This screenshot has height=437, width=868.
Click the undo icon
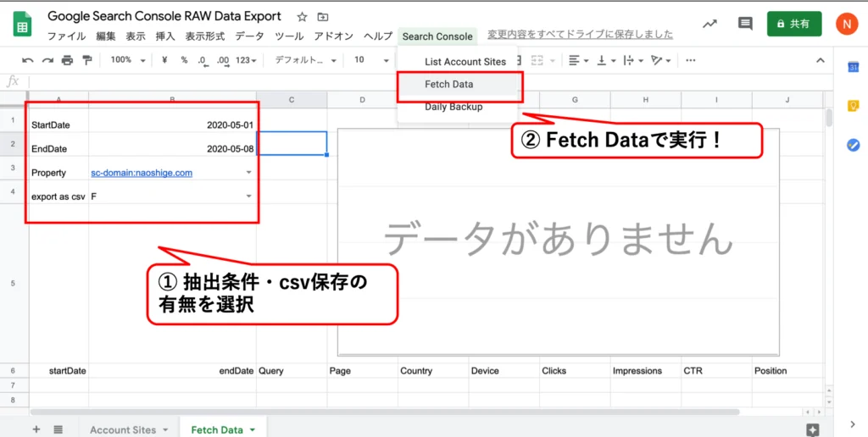[28, 60]
